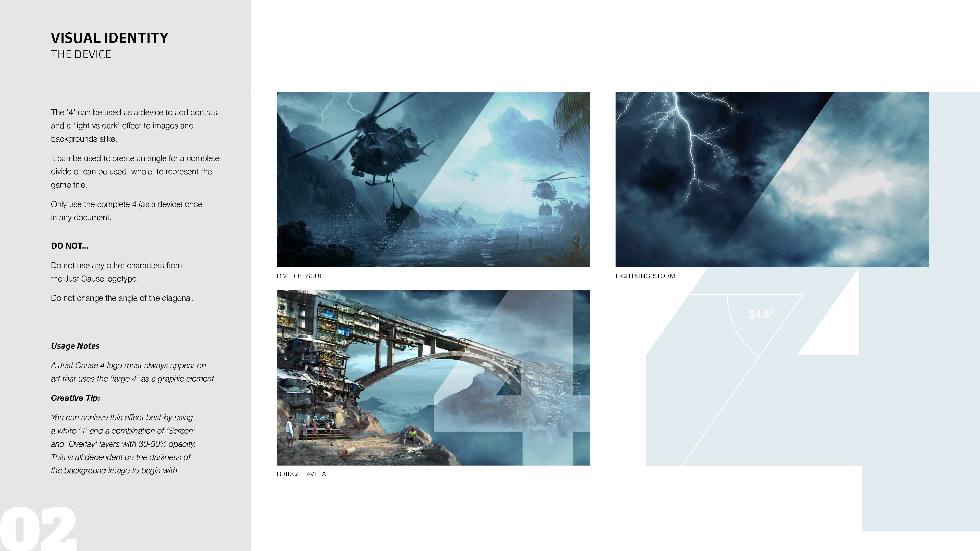The height and width of the screenshot is (551, 980).
Task: Click the VISUAL IDENTITY heading
Action: point(109,38)
